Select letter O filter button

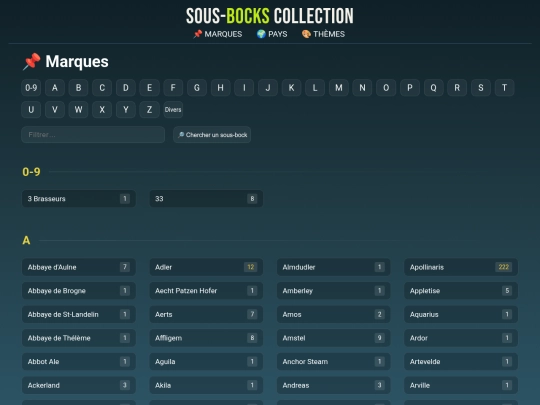(x=386, y=88)
